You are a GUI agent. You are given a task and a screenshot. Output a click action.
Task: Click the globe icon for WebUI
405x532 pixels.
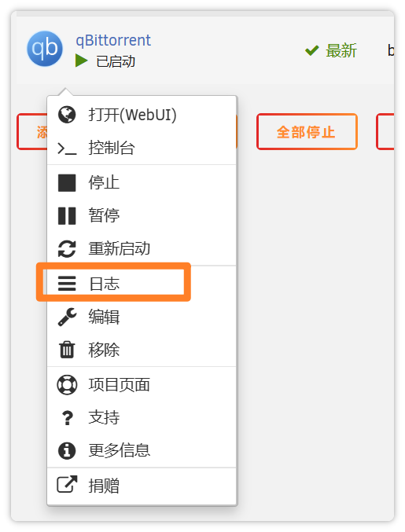coord(67,115)
